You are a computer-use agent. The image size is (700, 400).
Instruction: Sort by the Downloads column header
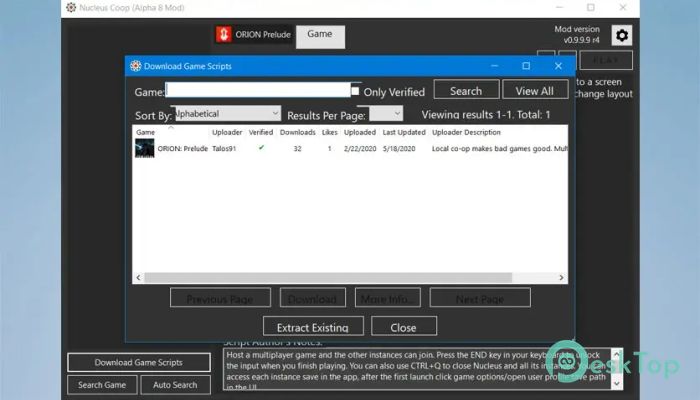(297, 132)
